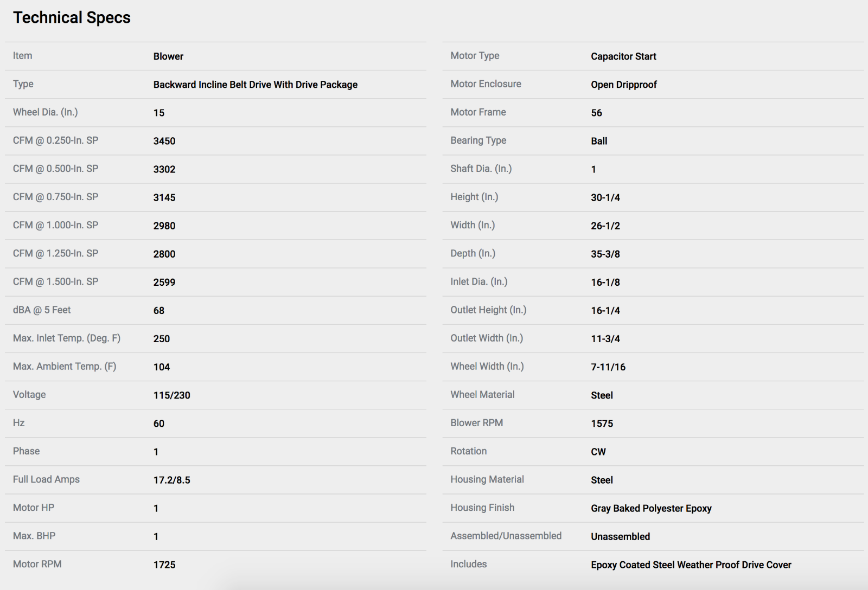Click the 'Capacitor Start' motor type value
The width and height of the screenshot is (868, 590).
tap(624, 56)
